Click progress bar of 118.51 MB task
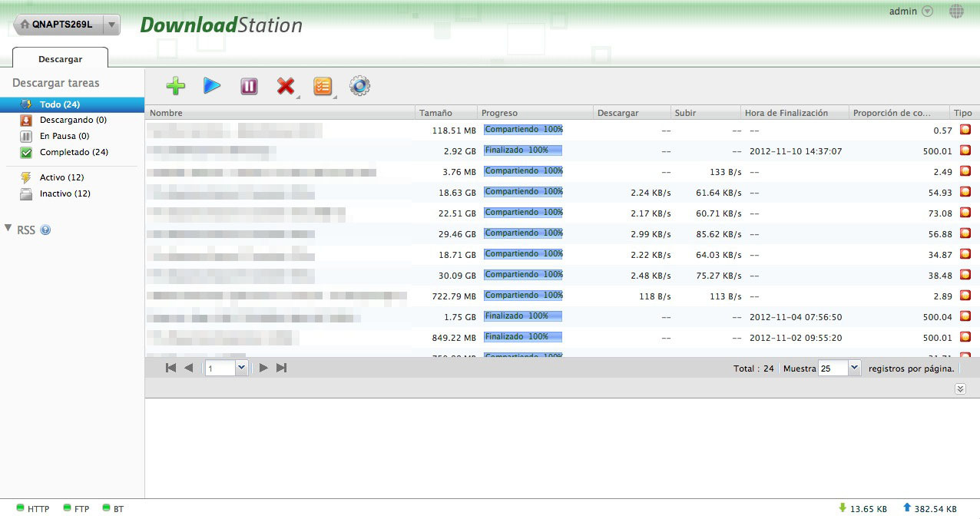The height and width of the screenshot is (519, 980). click(x=523, y=130)
